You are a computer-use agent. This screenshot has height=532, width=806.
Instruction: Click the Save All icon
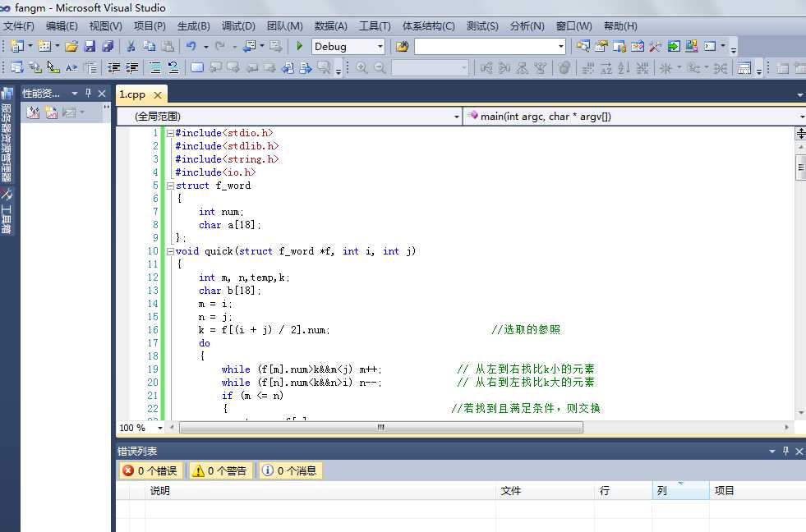[x=108, y=46]
